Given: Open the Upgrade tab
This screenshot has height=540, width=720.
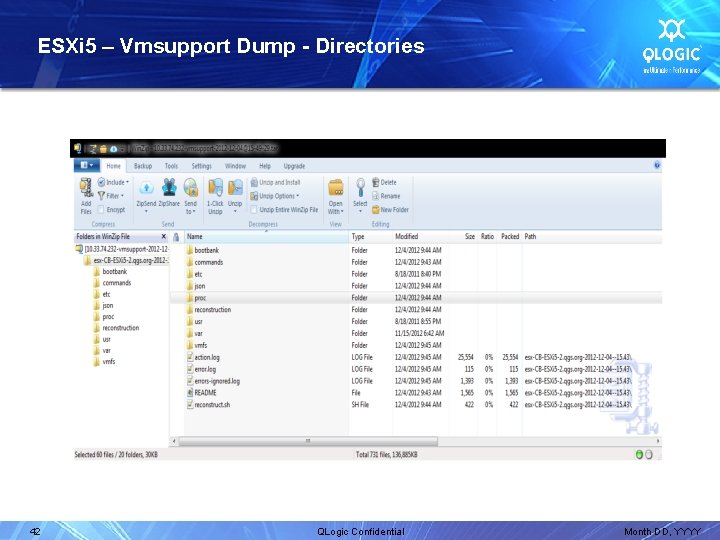Looking at the screenshot, I should click(x=294, y=166).
